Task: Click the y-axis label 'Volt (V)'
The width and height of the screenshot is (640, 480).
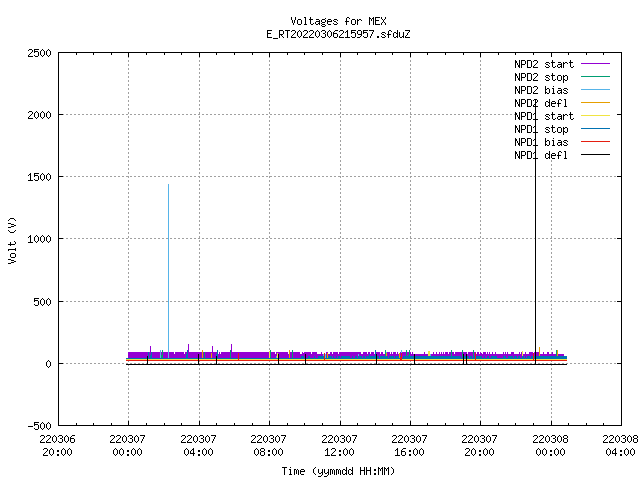Action: click(12, 240)
